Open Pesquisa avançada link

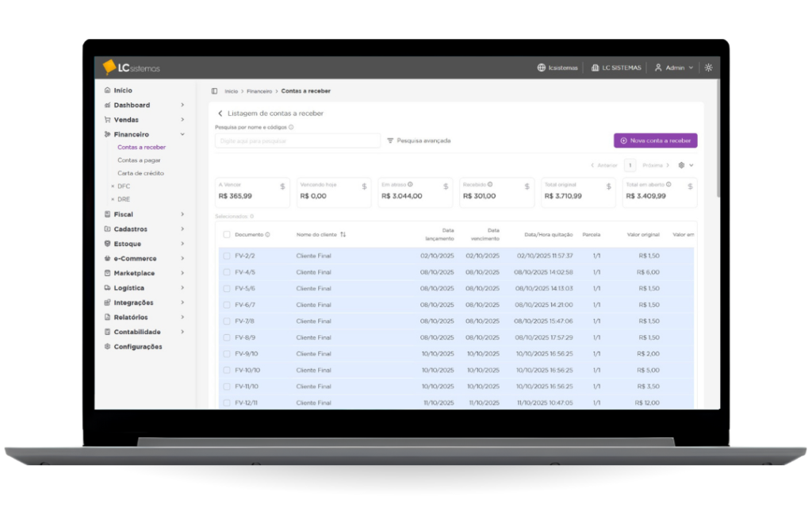[x=423, y=140]
